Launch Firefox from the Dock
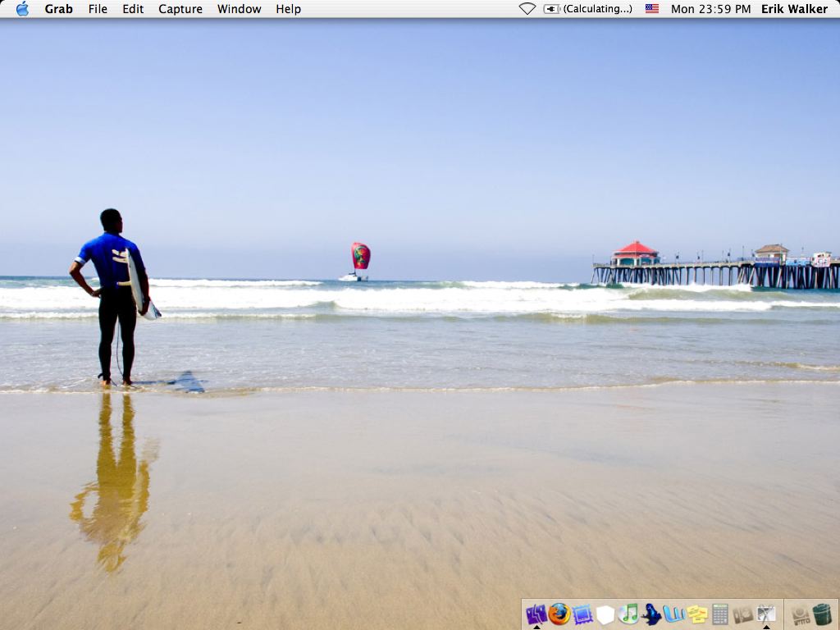The image size is (840, 630). click(559, 614)
